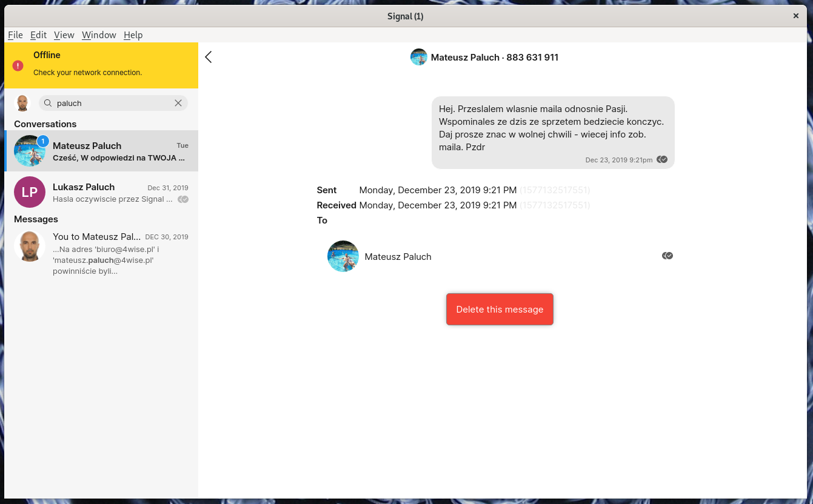The image size is (813, 504).
Task: Open Mateusz Paluch conversation in list
Action: click(x=101, y=151)
